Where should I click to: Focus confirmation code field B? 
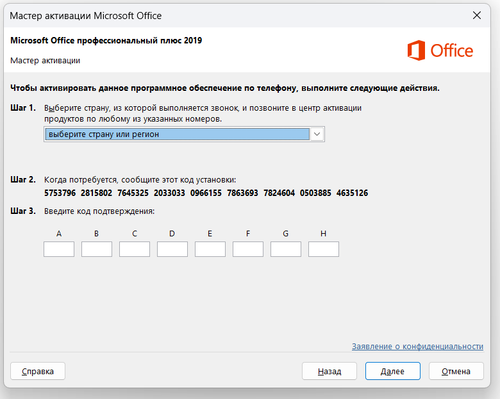point(97,249)
